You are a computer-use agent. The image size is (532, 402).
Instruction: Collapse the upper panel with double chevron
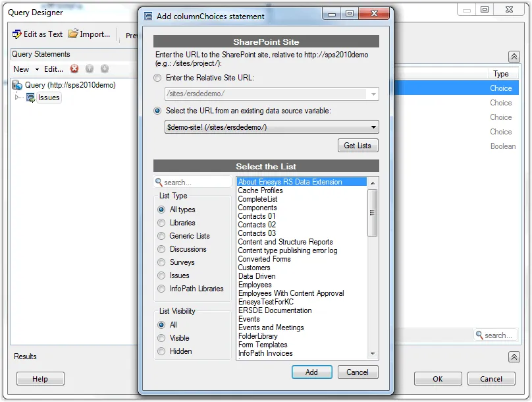[514, 57]
